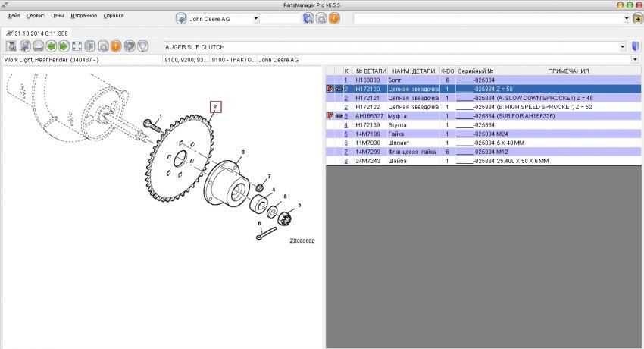Viewport: 644px width, 349px height.
Task: Click the shopping cart icon in toolbar
Action: click(x=25, y=46)
